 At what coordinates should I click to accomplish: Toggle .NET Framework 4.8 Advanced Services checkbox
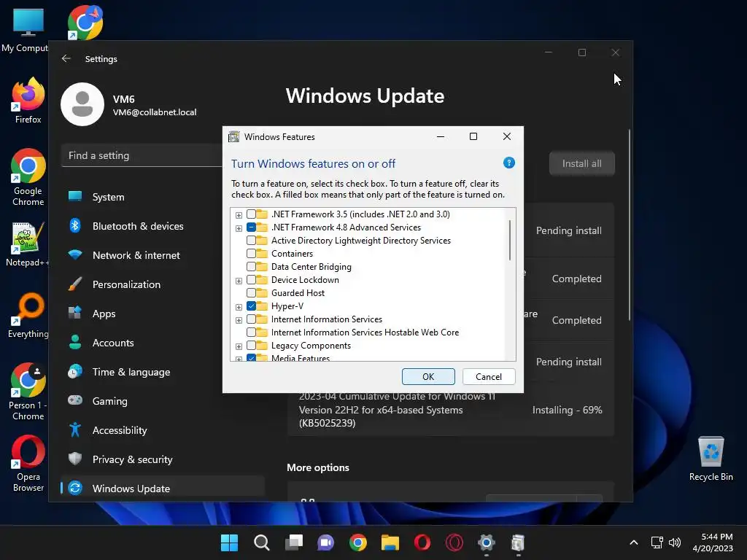251,227
